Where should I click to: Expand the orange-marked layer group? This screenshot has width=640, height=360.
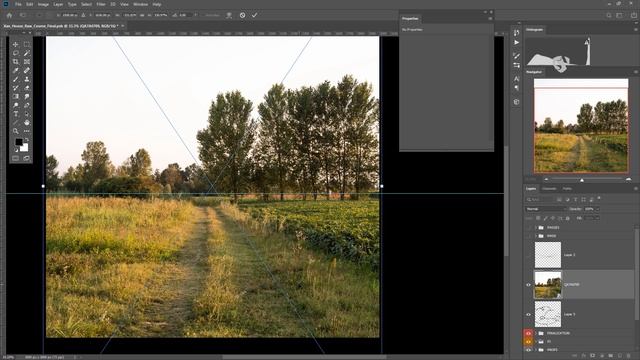(x=536, y=341)
